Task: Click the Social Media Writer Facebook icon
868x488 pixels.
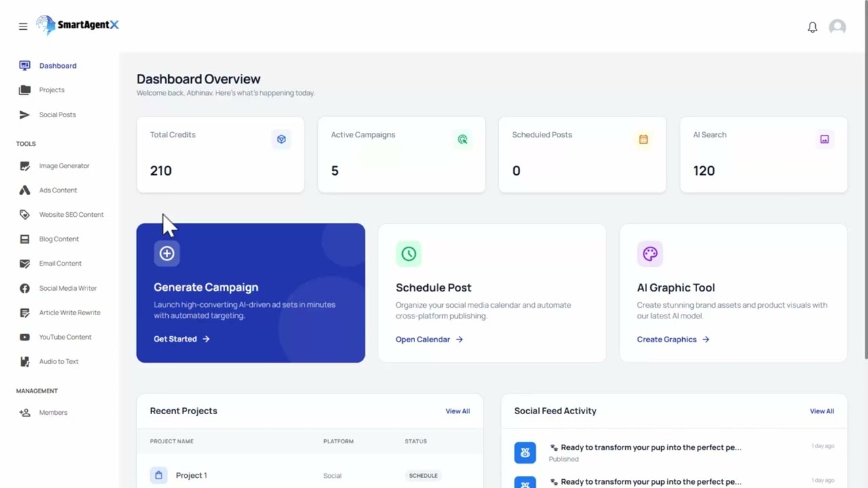Action: (24, 288)
